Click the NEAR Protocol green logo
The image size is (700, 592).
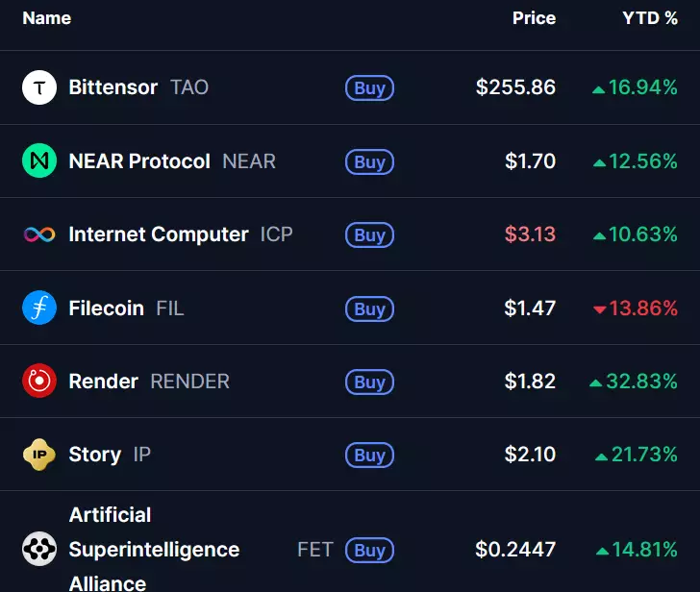pyautogui.click(x=39, y=161)
